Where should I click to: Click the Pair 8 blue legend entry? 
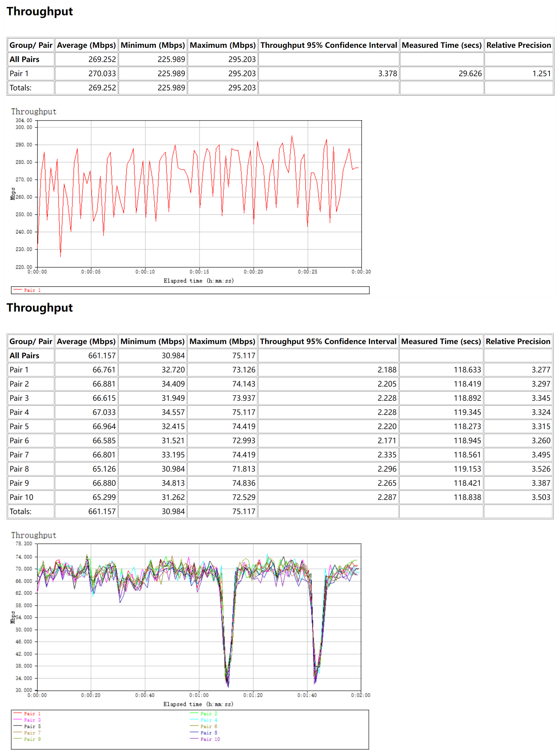click(x=208, y=733)
